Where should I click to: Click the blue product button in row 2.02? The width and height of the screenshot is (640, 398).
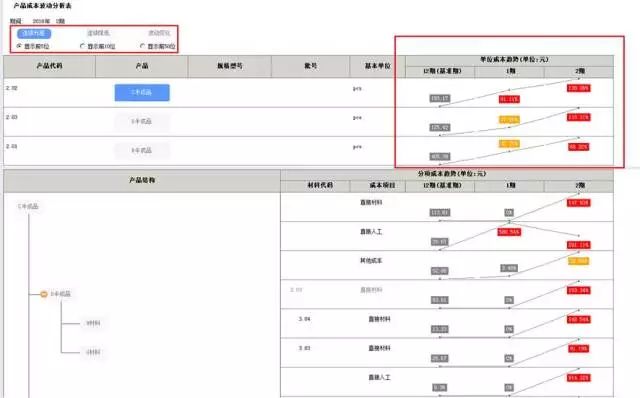point(142,92)
